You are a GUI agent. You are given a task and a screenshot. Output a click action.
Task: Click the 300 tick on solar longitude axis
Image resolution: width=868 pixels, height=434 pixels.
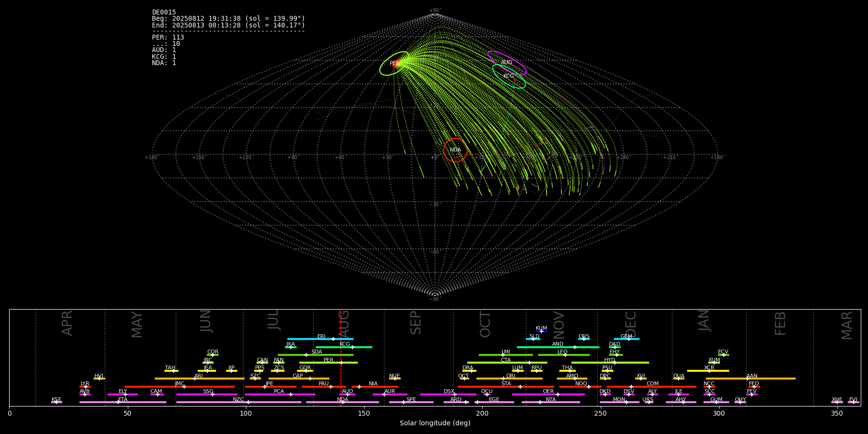tap(719, 413)
